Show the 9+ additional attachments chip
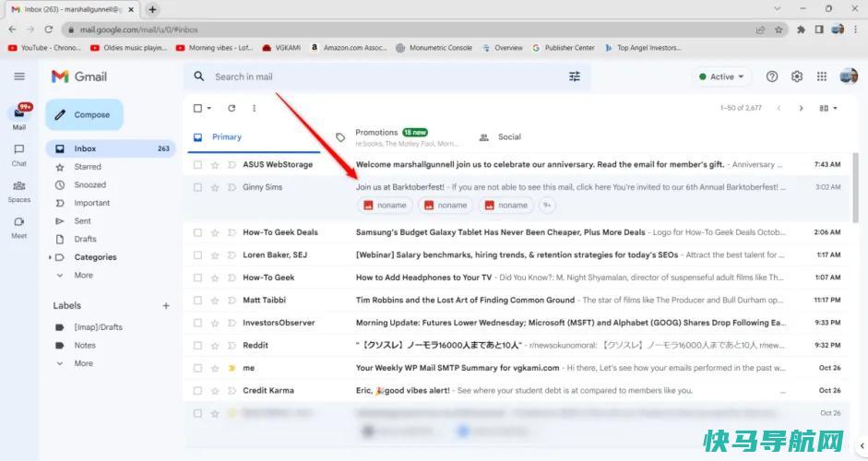This screenshot has height=461, width=868. pos(547,206)
